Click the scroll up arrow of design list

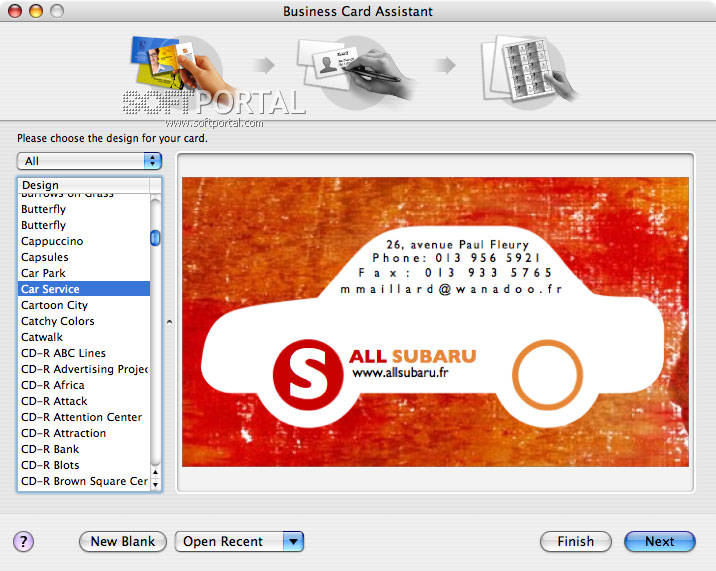[x=156, y=472]
